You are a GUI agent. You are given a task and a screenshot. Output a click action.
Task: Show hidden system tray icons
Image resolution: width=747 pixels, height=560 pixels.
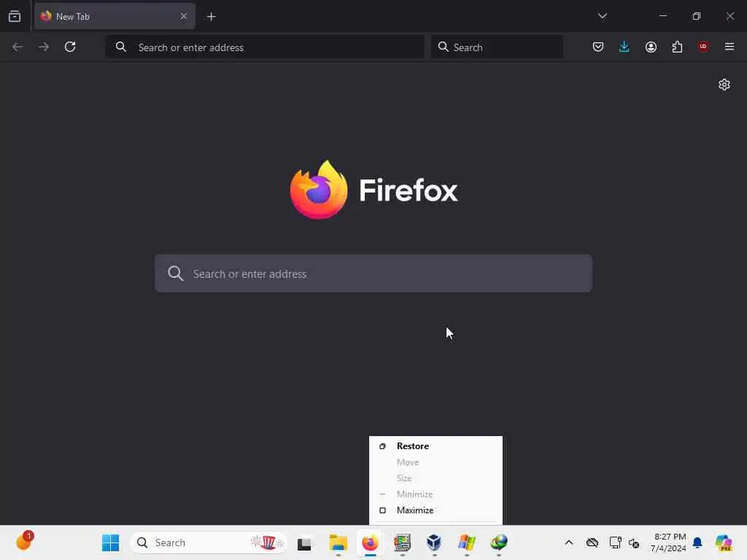click(x=569, y=542)
